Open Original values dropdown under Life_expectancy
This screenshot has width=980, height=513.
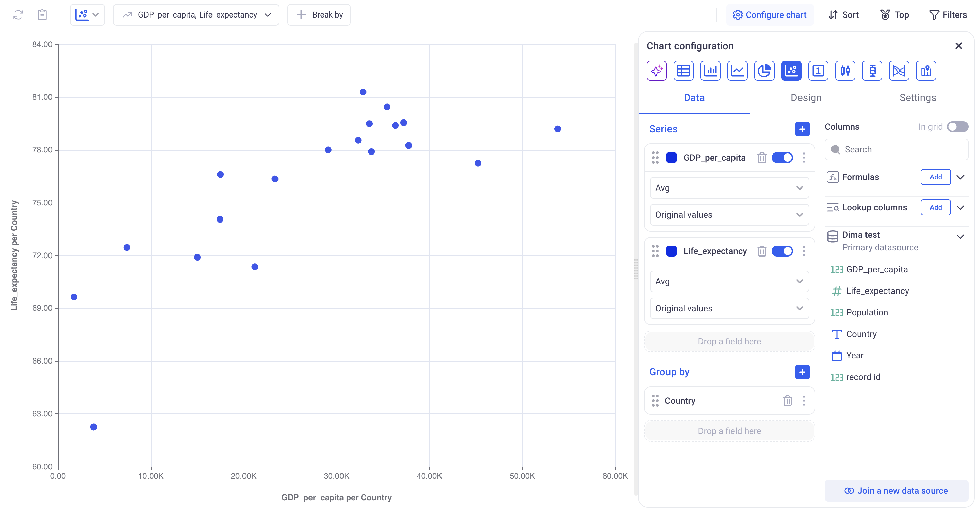729,308
